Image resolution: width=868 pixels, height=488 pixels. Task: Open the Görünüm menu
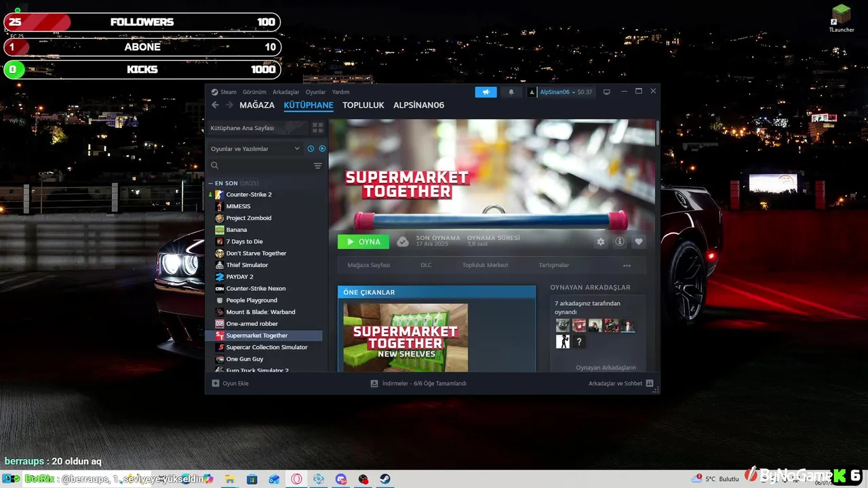[x=254, y=92]
